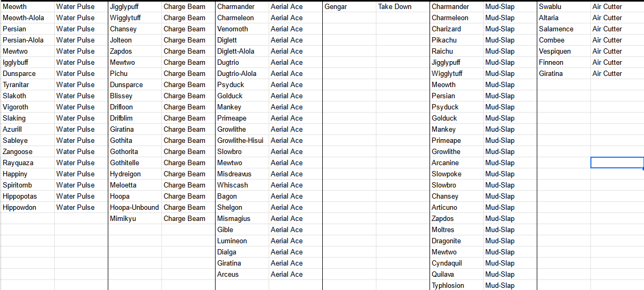Screen dimensions: 644x290
Task: Click the empty highlighted cell with blue border
Action: click(616, 163)
